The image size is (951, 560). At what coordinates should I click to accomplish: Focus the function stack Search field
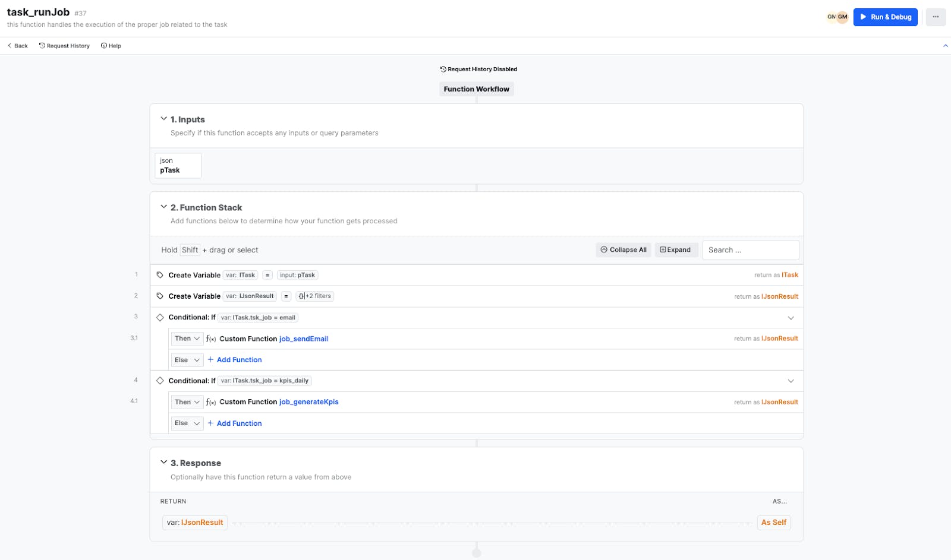[x=750, y=250]
